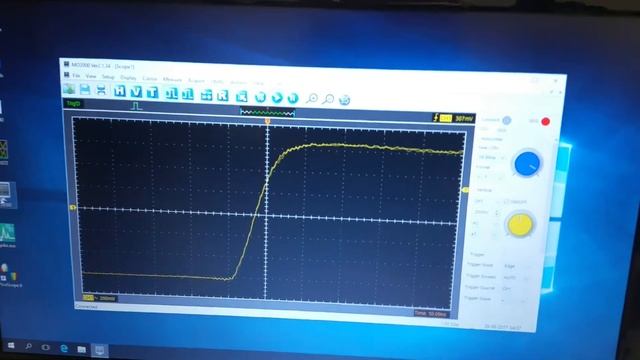Click the first round teal toolbar button
640x360 pixels.
click(260, 97)
